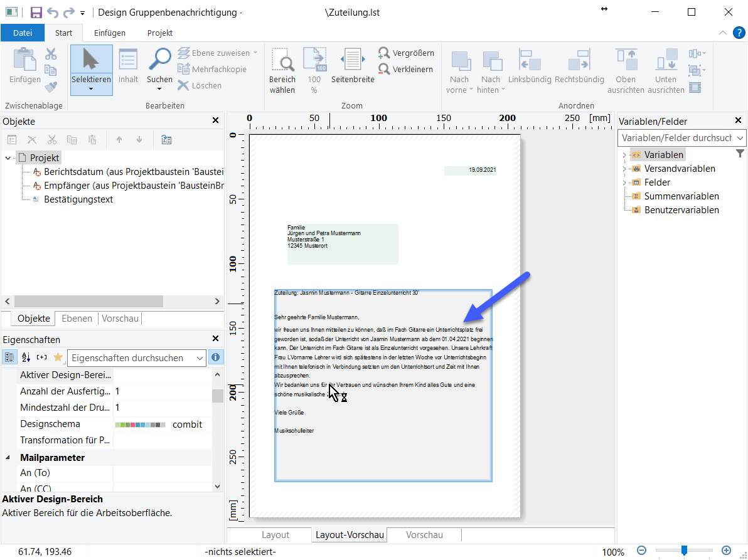Select the Bereich wählen zoom tool
This screenshot has width=748, height=560.
click(282, 61)
